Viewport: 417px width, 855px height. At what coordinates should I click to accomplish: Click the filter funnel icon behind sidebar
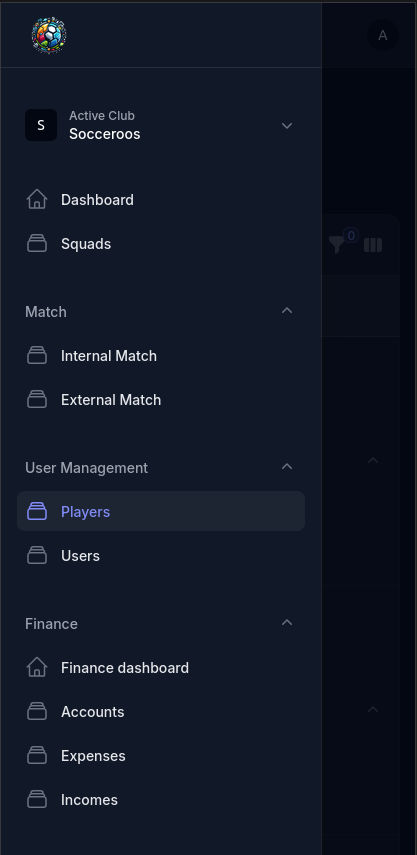point(336,245)
